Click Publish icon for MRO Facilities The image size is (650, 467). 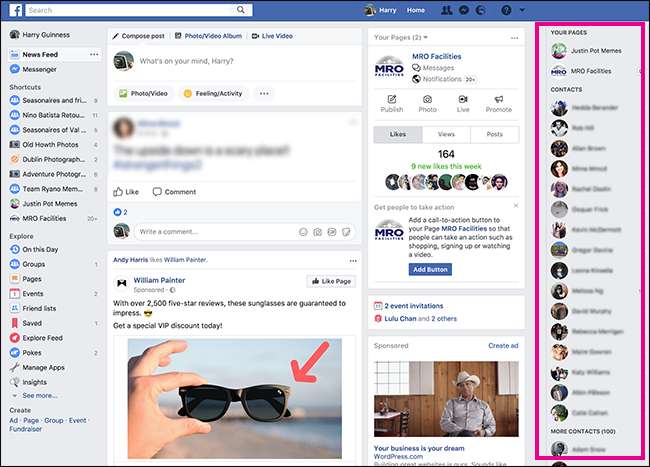[392, 103]
